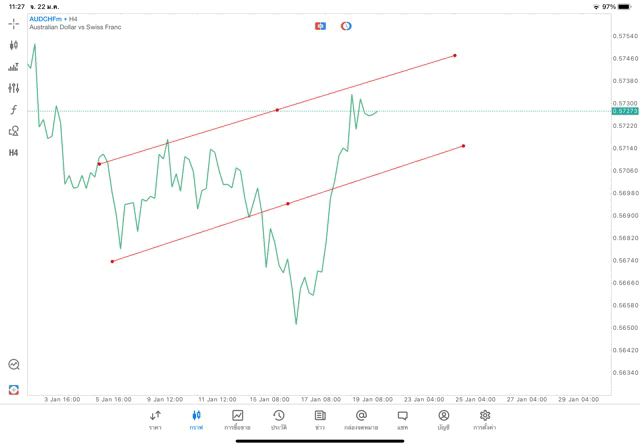
Task: Activate the crosshair cursor tool
Action: pos(14,23)
